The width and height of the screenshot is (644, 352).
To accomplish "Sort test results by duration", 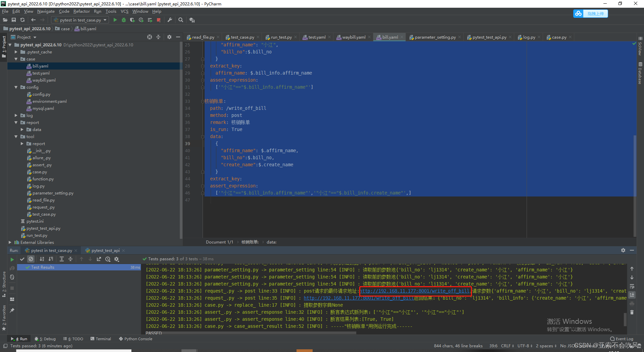I will coord(51,259).
